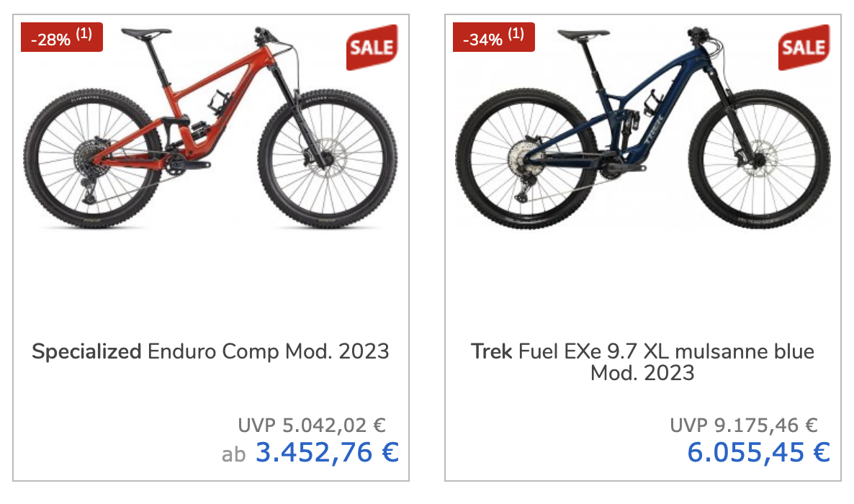The image size is (854, 504).
Task: Click the -34% discount badge
Action: click(x=482, y=38)
